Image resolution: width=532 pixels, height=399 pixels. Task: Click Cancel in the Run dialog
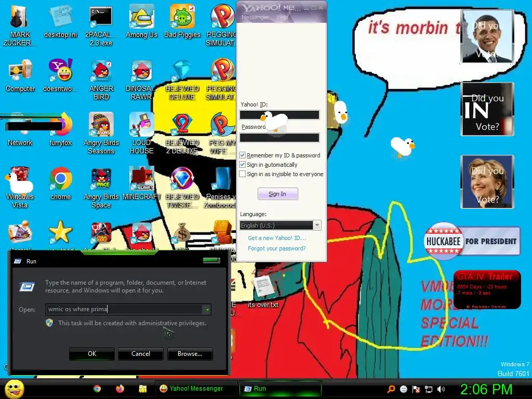140,353
